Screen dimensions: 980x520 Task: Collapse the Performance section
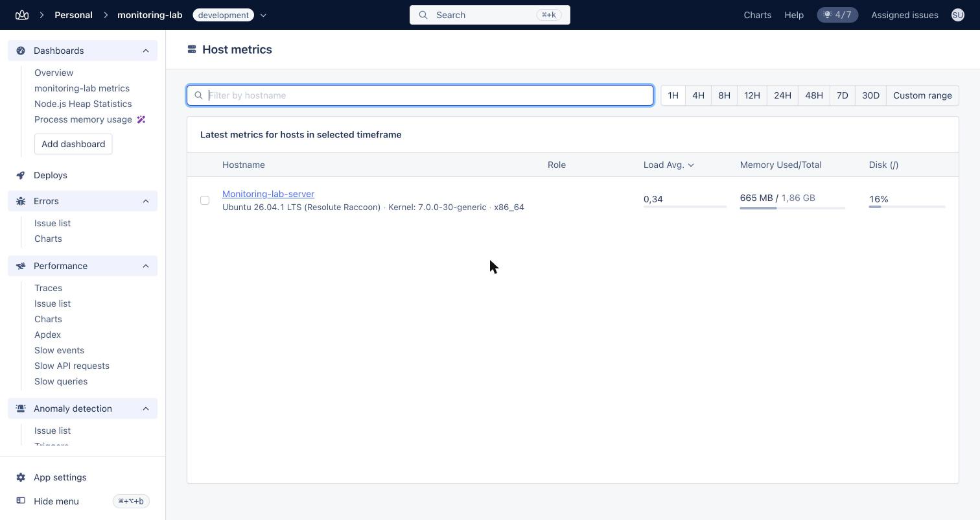click(x=146, y=266)
